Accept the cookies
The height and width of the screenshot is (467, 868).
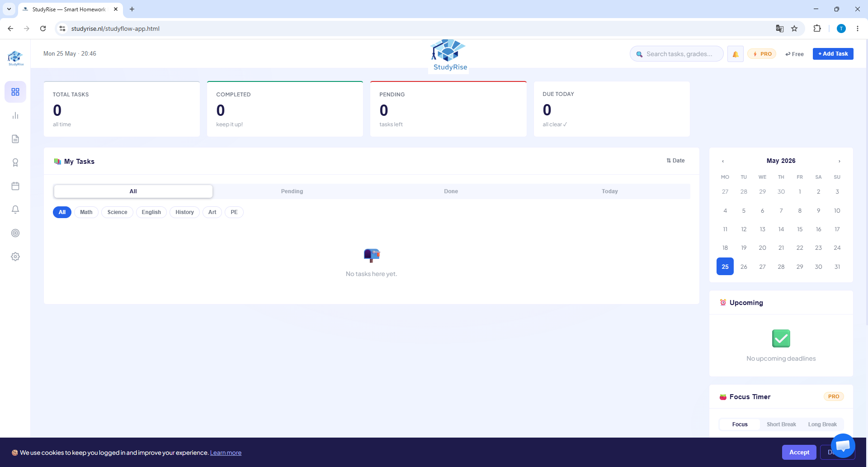[799, 452]
